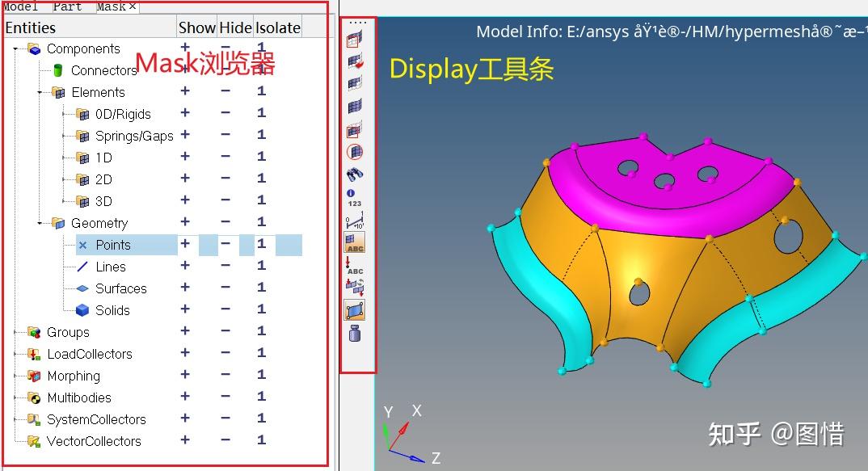Hide 0D/Rigids with the minus toggle
Screen dimensions: 868x471
(225, 112)
